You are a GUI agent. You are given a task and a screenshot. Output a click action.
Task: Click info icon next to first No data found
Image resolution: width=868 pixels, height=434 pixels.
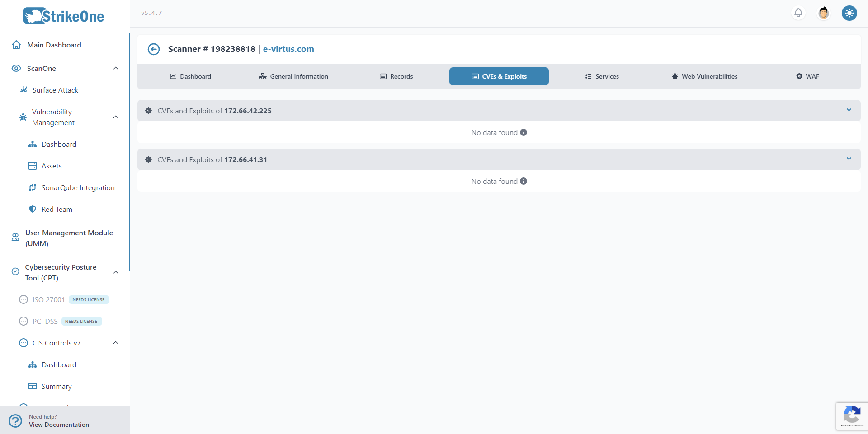pos(524,132)
